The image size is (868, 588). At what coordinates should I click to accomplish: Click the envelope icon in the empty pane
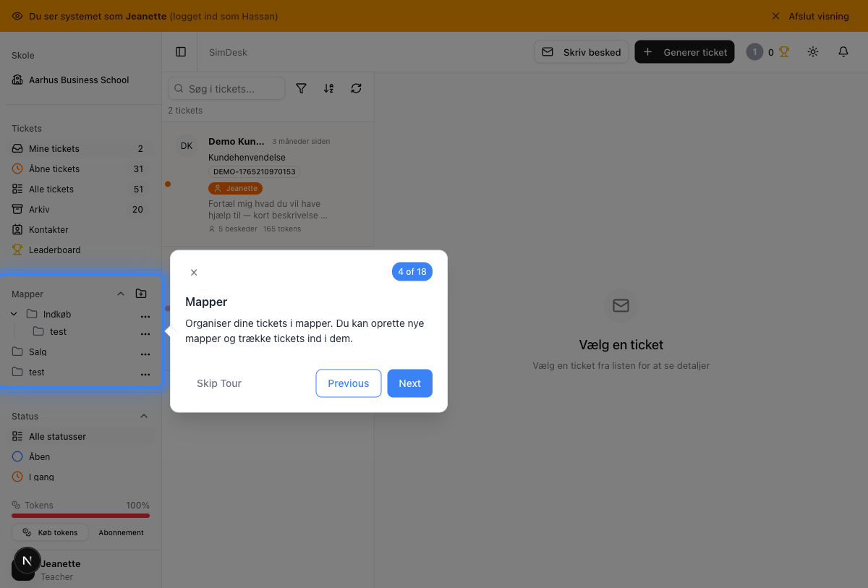[621, 306]
